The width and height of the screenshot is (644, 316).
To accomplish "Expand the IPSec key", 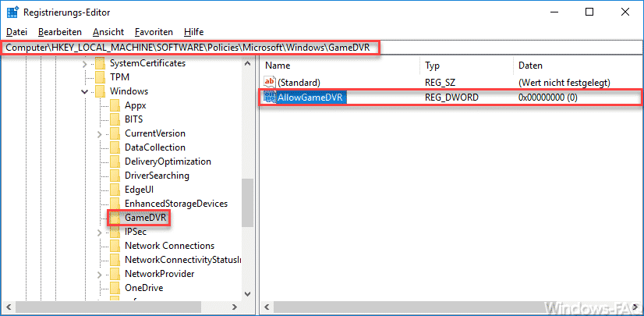I will coord(100,233).
